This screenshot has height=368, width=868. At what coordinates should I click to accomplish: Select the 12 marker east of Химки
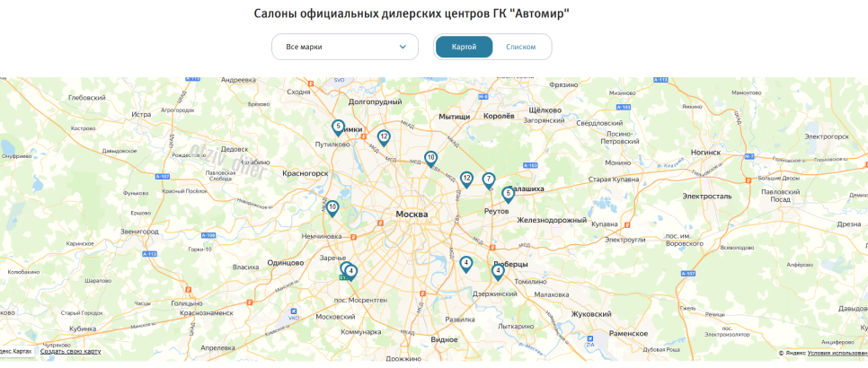tap(383, 137)
